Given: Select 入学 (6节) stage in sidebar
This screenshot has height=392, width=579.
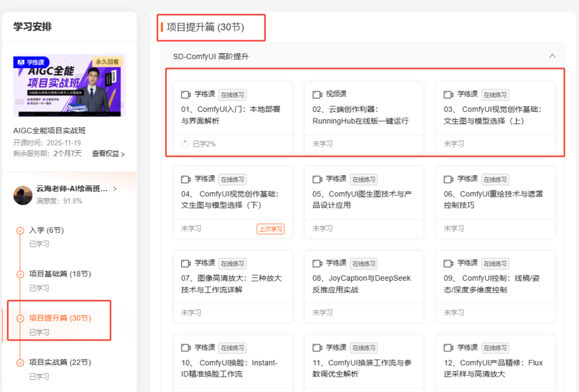Looking at the screenshot, I should coord(46,230).
